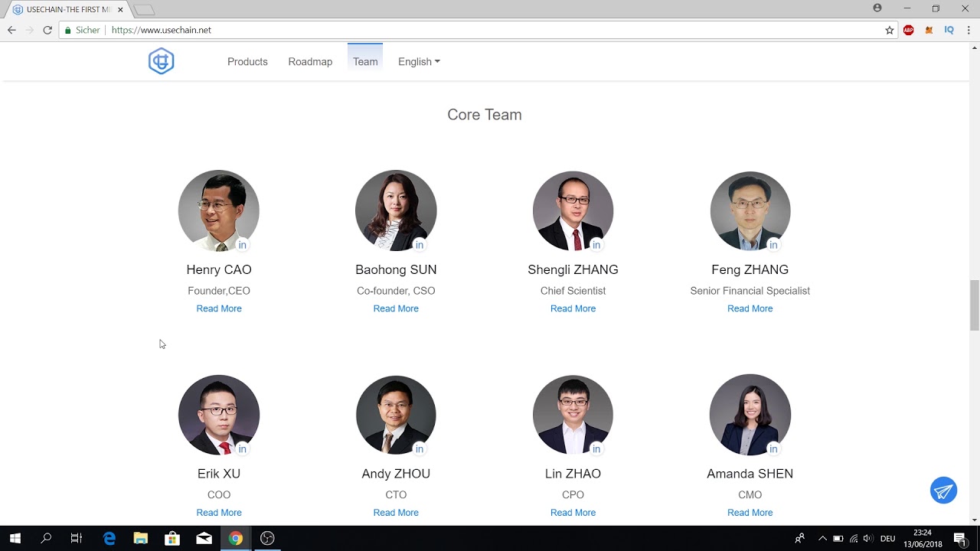Viewport: 980px width, 551px height.
Task: Switch to the USECHAIN browser tab
Action: pyautogui.click(x=67, y=9)
